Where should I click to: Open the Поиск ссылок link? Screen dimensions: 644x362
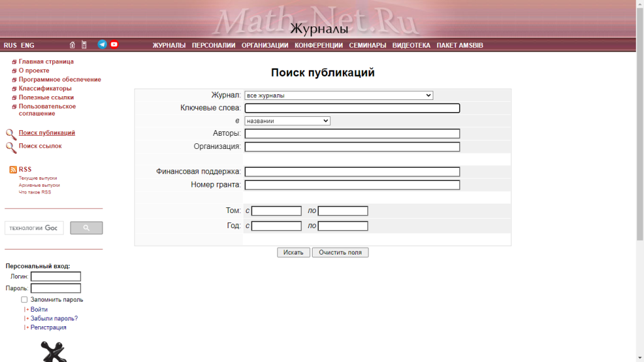click(40, 146)
